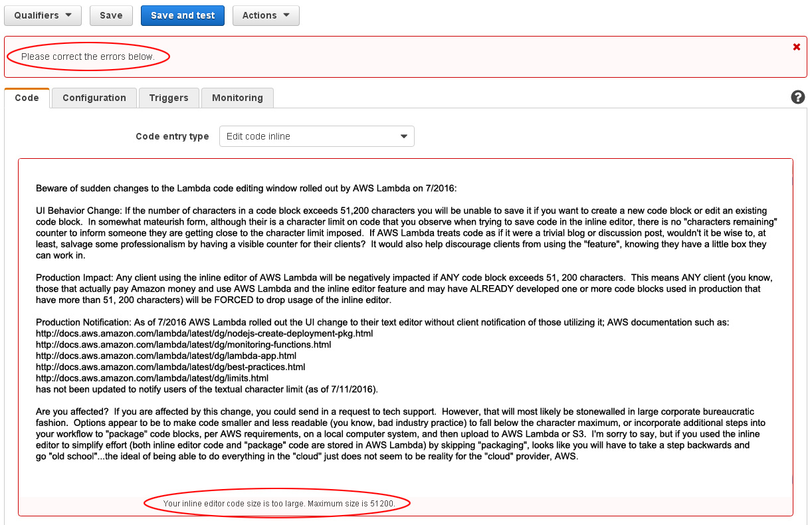
Task: Click the line starting 'Beware of sudden changes'
Action: pyautogui.click(x=247, y=188)
